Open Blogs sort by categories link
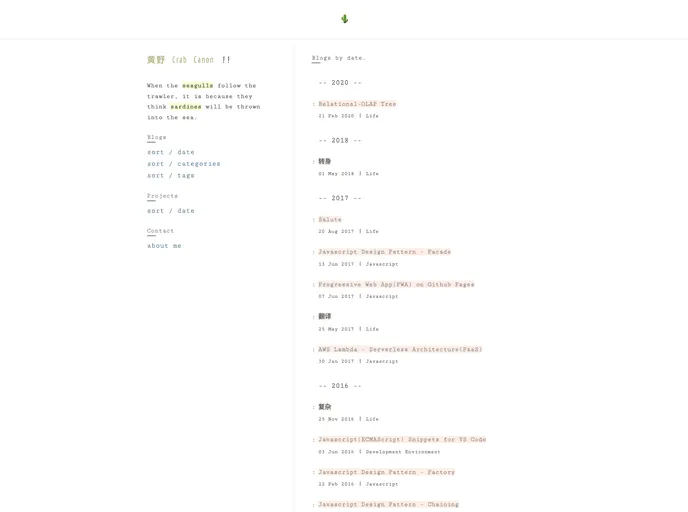Viewport: 688px width, 512px height. click(184, 164)
